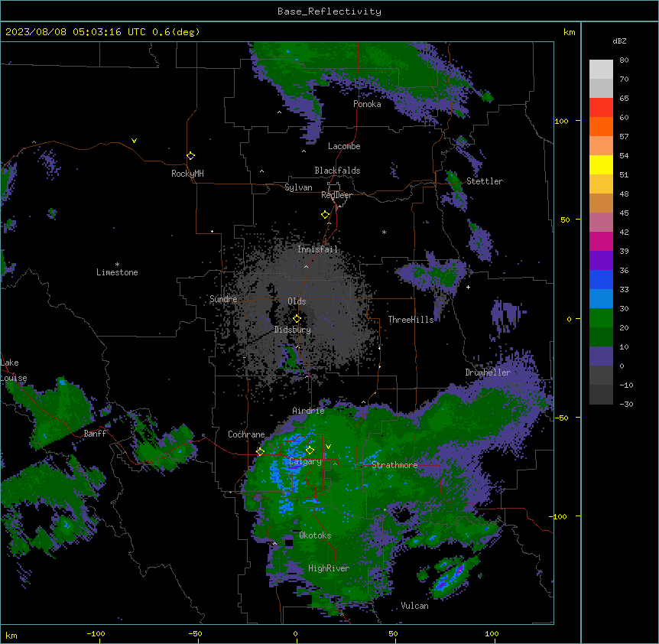This screenshot has width=659, height=644.
Task: Click the yellow 54 dBZ legend swatch
Action: [601, 164]
